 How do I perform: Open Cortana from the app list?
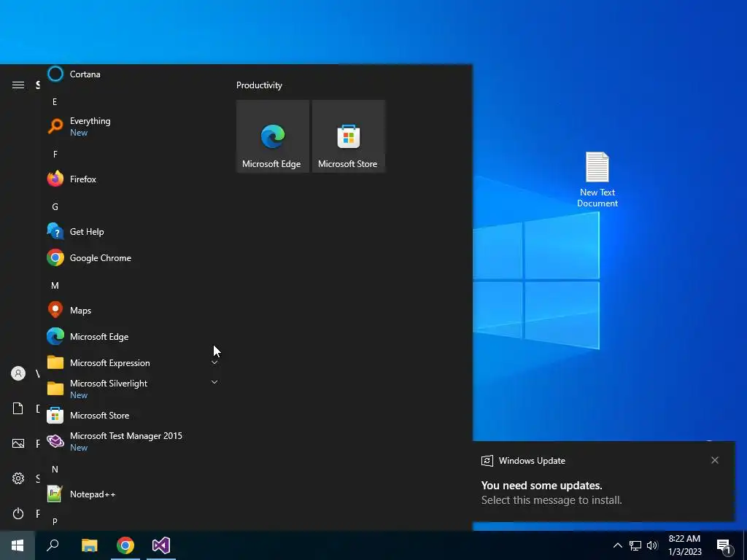(x=131, y=74)
